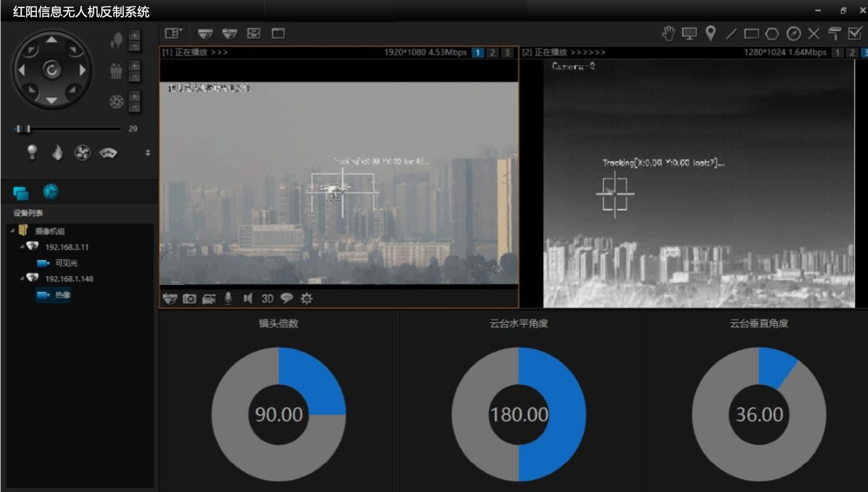Take a snapshot from the visible-light video
Viewport: 868px width, 492px height.
(189, 298)
